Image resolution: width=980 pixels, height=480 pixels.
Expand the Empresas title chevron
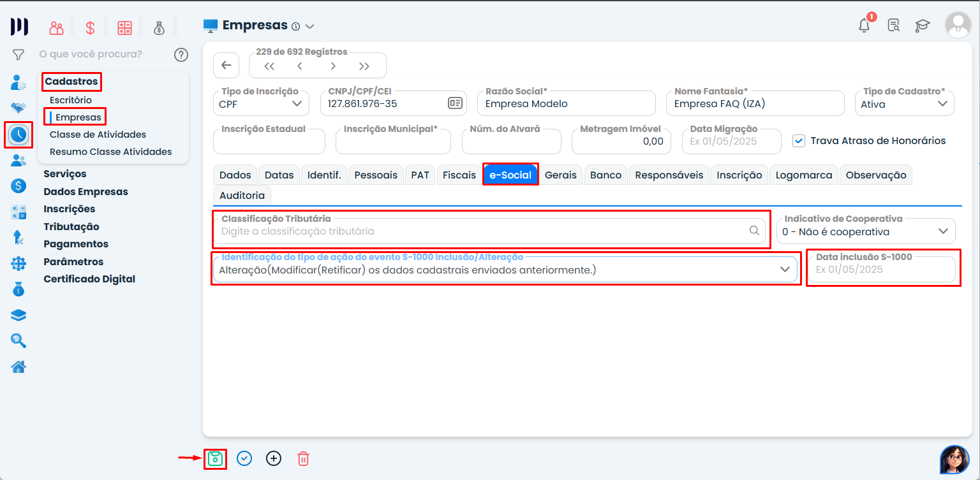[310, 27]
